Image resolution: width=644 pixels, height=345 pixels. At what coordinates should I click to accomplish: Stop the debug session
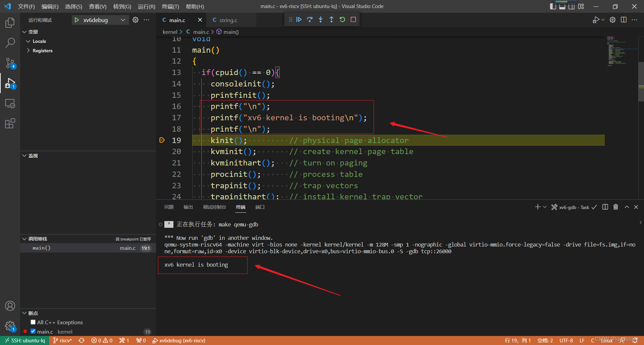coord(353,19)
